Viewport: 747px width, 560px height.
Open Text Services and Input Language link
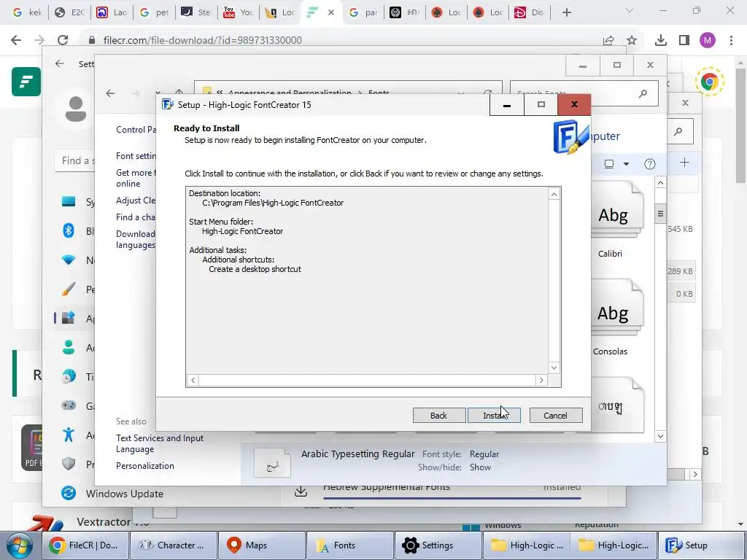tap(160, 443)
